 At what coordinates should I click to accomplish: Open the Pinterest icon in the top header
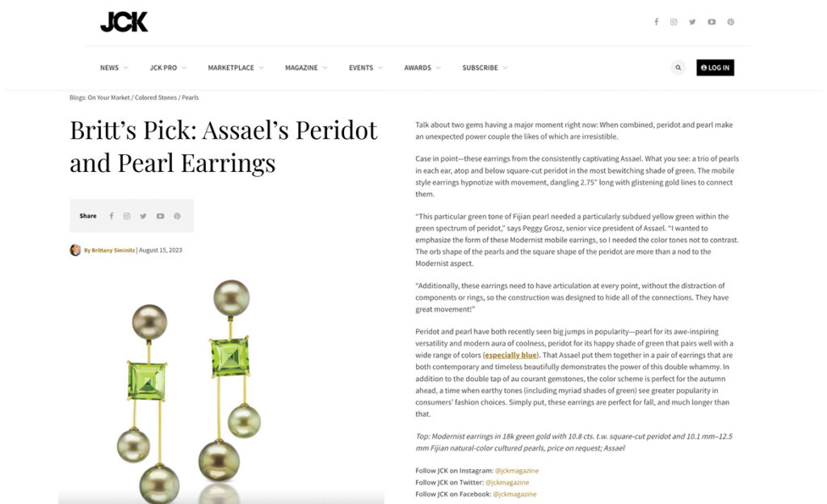(730, 22)
